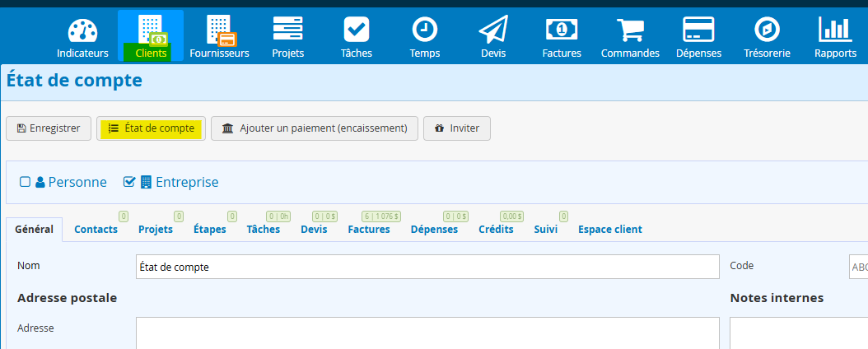The height and width of the screenshot is (349, 868).
Task: Click Ajouter un paiement (encaissement) button
Action: (315, 128)
